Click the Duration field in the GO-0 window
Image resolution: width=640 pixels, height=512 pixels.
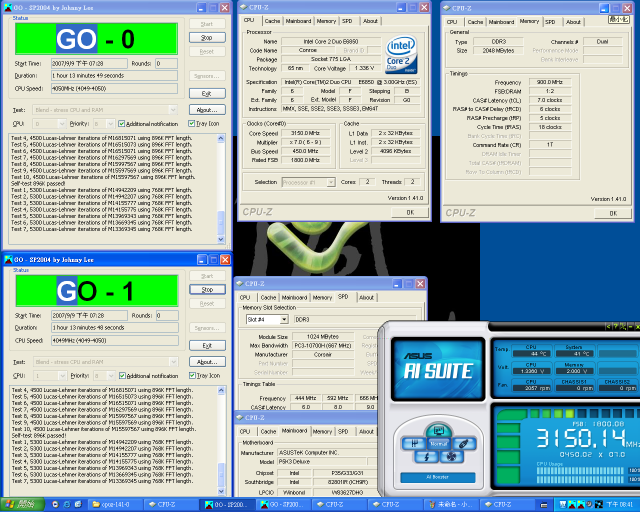tap(114, 76)
